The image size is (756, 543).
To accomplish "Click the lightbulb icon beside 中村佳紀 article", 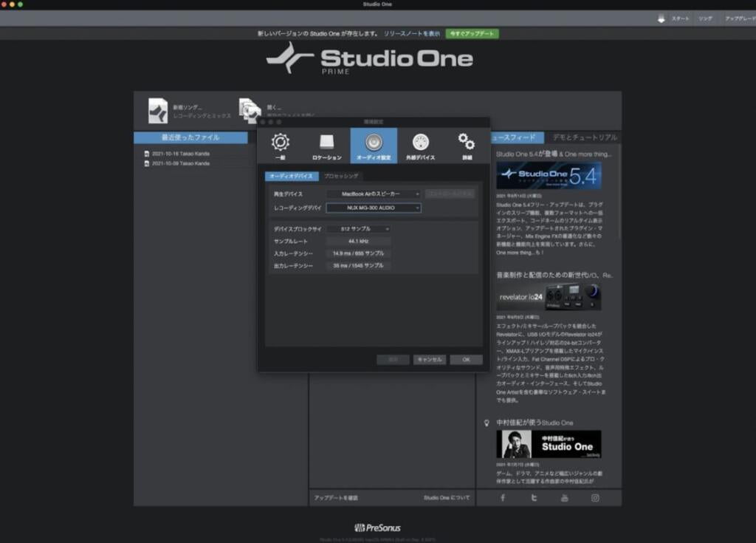I will coord(487,423).
